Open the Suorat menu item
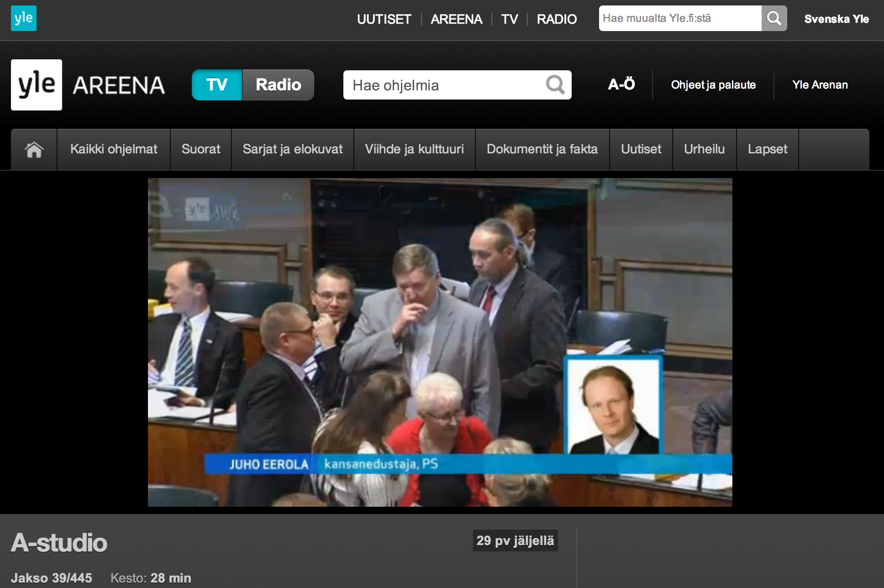 (201, 149)
